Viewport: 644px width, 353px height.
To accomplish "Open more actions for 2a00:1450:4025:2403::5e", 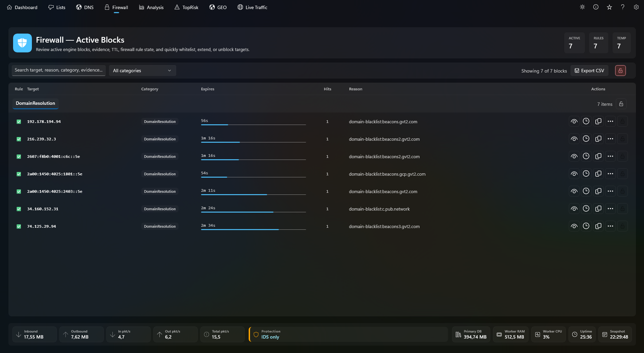I will click(x=610, y=191).
